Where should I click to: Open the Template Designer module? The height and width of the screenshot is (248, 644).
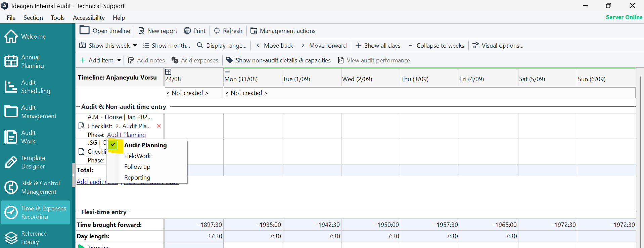coord(35,162)
